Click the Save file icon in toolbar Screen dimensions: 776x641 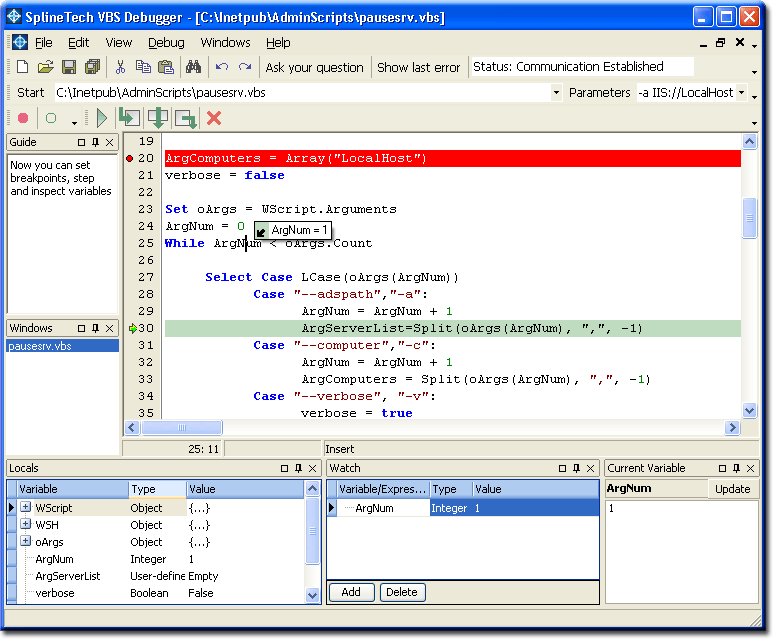click(69, 67)
